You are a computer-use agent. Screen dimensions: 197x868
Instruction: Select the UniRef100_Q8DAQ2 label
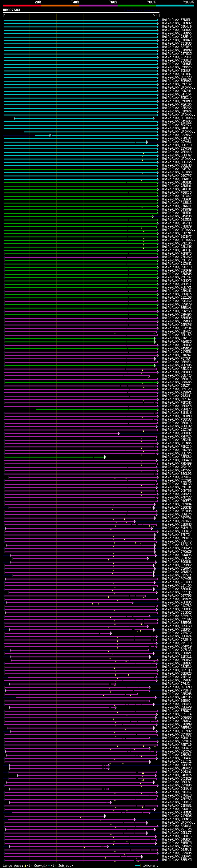click(176, 433)
